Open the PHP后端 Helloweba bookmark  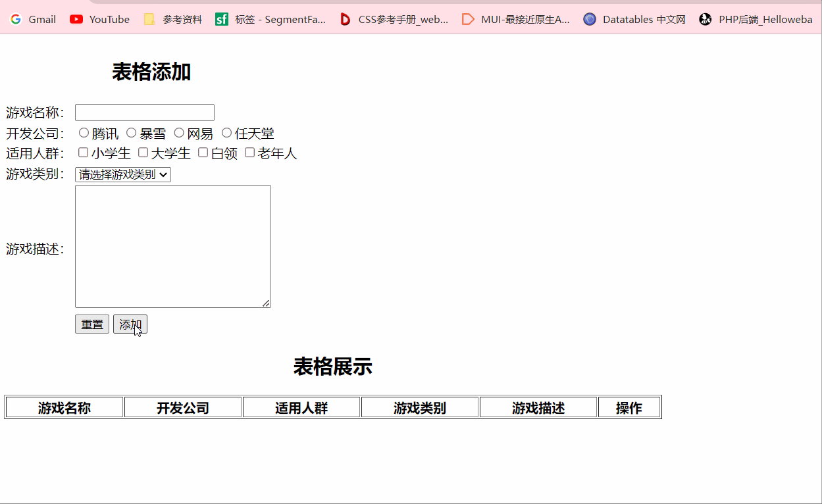756,20
